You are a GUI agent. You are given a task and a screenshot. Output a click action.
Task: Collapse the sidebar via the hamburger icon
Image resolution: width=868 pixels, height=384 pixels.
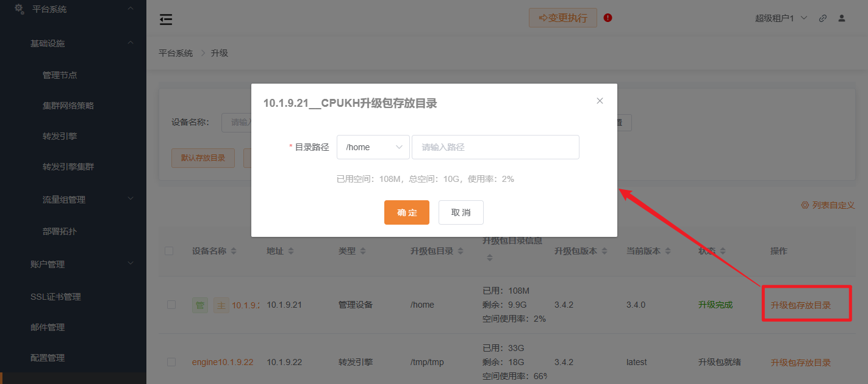pos(165,19)
